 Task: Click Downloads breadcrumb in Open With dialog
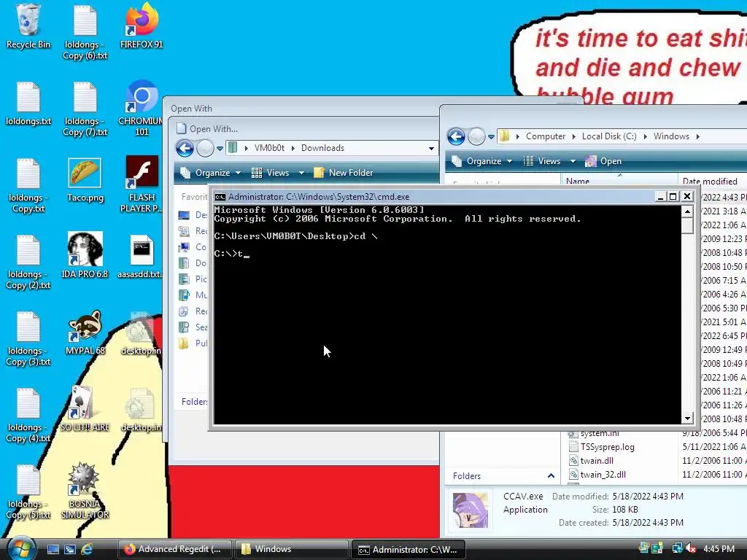pos(322,148)
